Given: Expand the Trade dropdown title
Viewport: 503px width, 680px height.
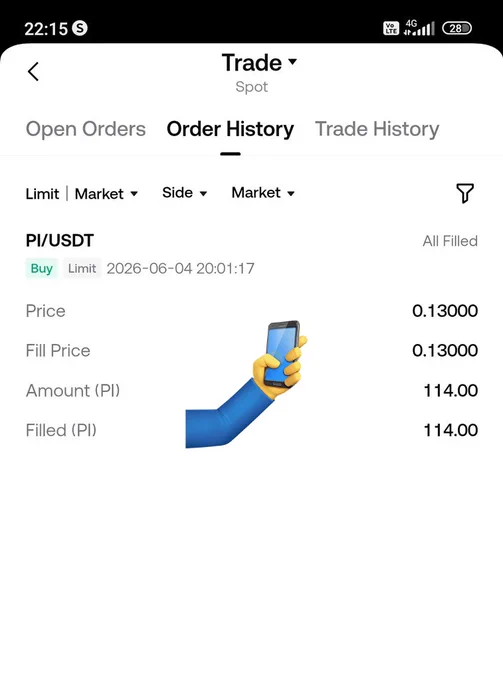Looking at the screenshot, I should [259, 63].
